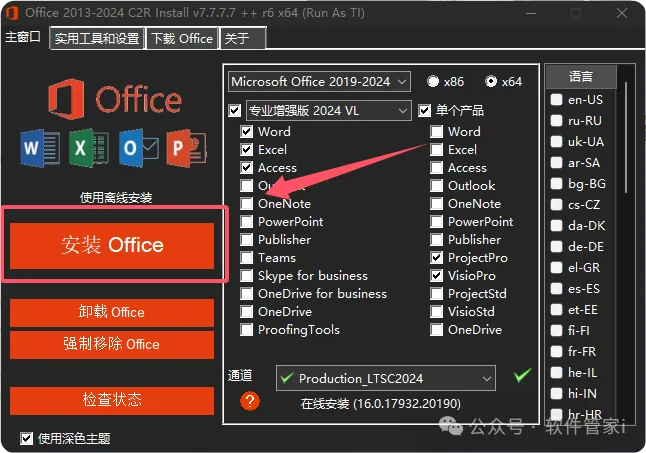Image resolution: width=646 pixels, height=453 pixels.
Task: Click the 安装 Office button
Action: tap(112, 245)
